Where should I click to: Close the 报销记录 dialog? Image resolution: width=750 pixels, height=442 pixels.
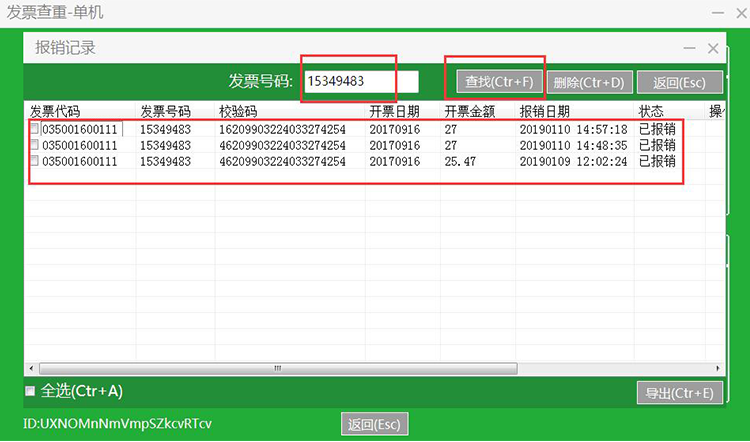pyautogui.click(x=713, y=48)
